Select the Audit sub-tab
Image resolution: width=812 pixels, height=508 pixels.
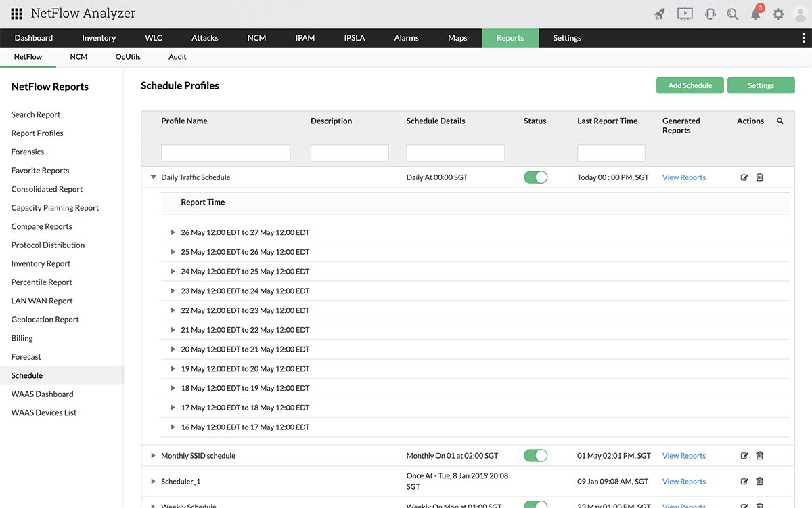click(177, 57)
